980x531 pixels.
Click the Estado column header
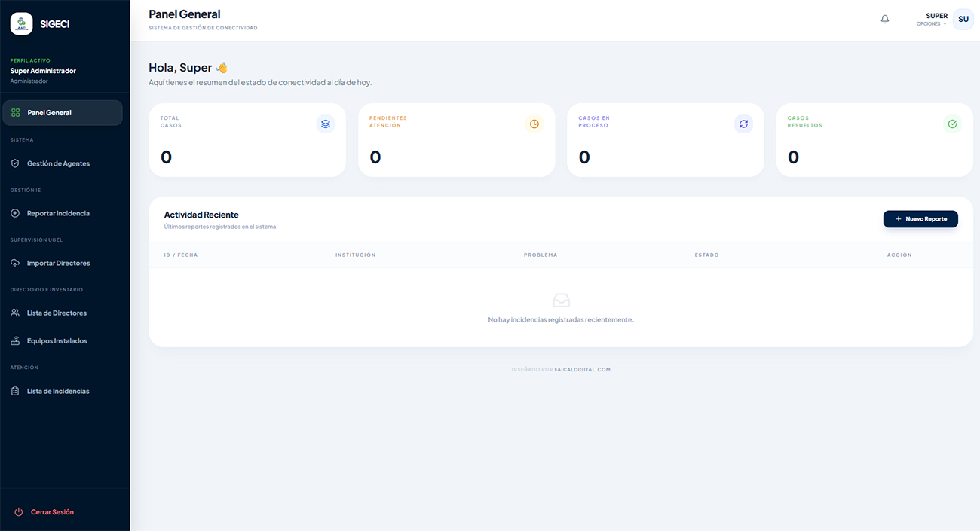point(706,255)
